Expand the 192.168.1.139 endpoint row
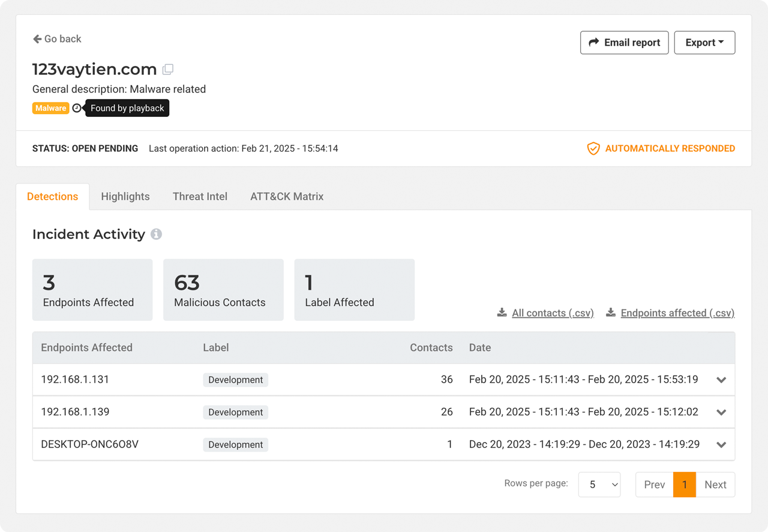The width and height of the screenshot is (768, 532). coord(721,413)
